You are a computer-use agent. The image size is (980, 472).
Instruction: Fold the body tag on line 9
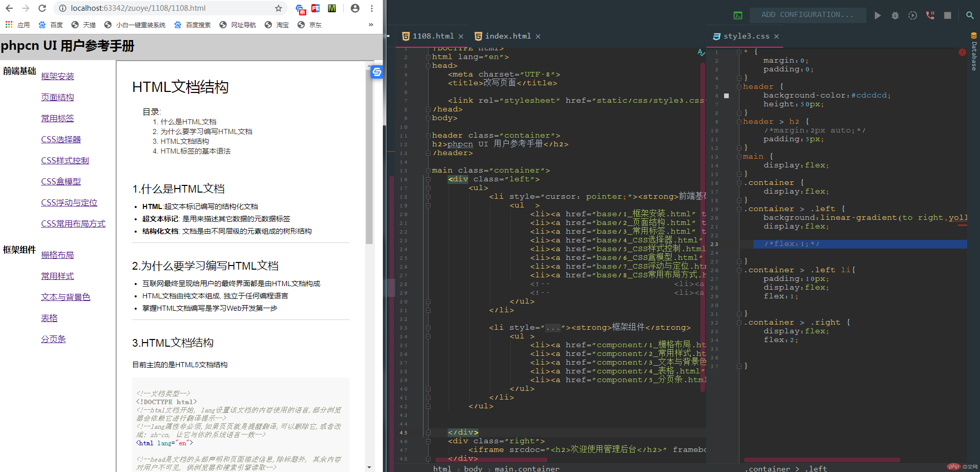point(428,118)
